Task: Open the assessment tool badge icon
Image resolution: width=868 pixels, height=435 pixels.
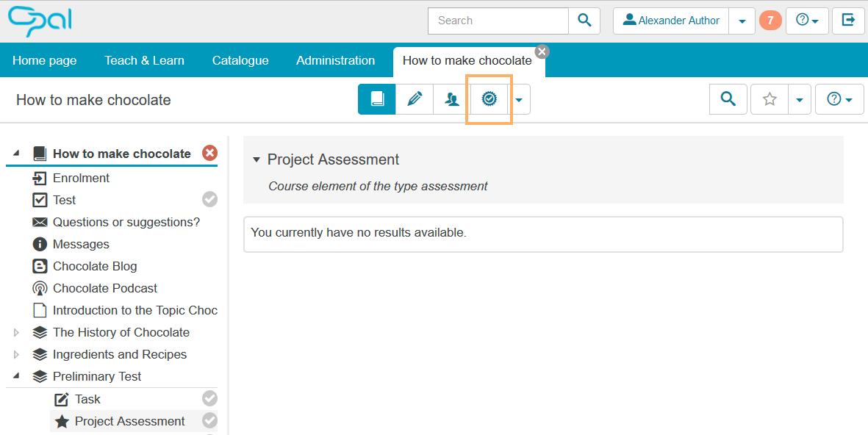Action: coord(489,99)
